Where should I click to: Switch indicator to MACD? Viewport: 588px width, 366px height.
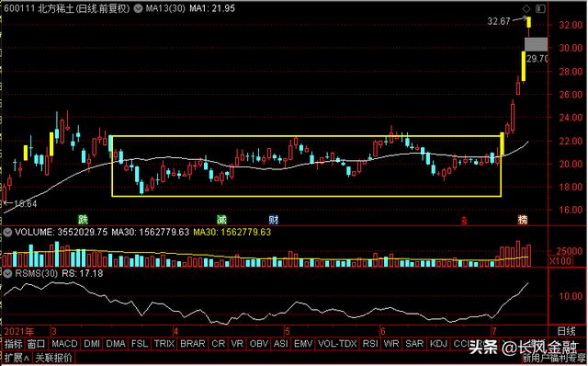pyautogui.click(x=64, y=344)
